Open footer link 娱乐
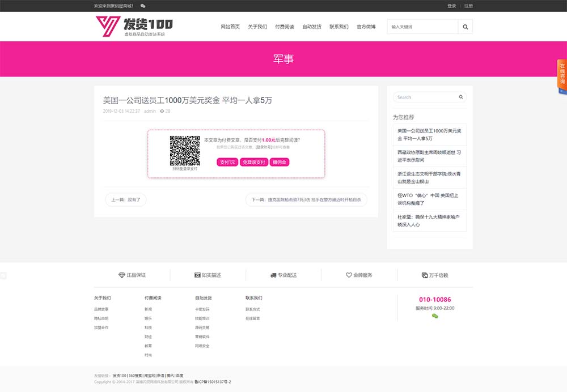 148,319
